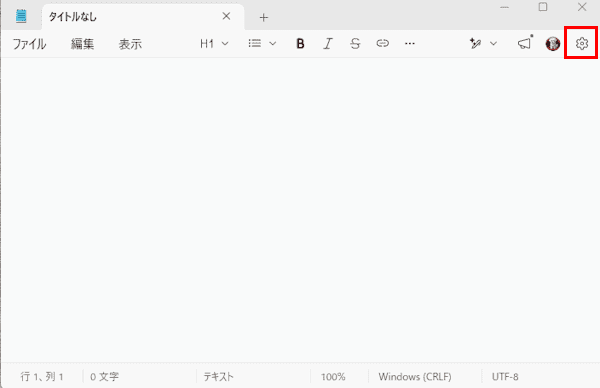Click the 0 文字 character count

pos(104,377)
